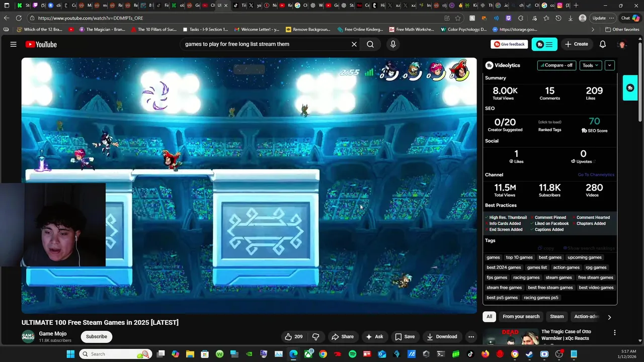Add this page to browser favorites star
644x362 pixels.
pos(458,18)
